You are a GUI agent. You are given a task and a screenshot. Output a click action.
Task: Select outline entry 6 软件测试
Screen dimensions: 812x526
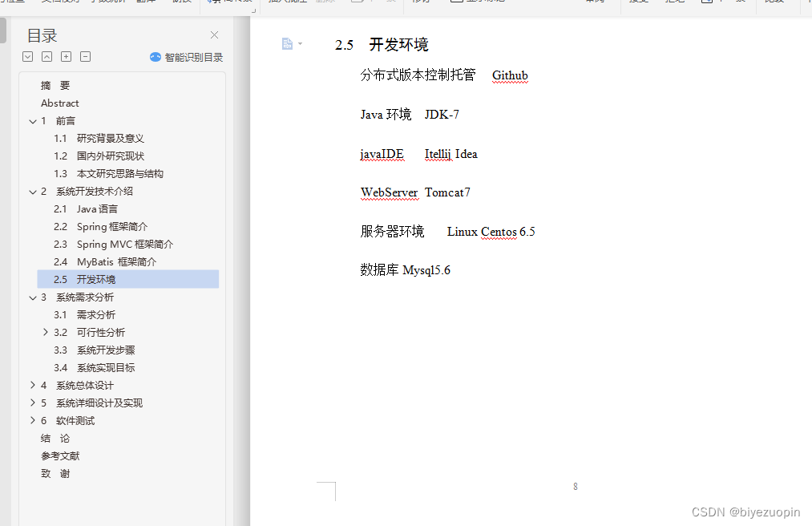click(68, 420)
